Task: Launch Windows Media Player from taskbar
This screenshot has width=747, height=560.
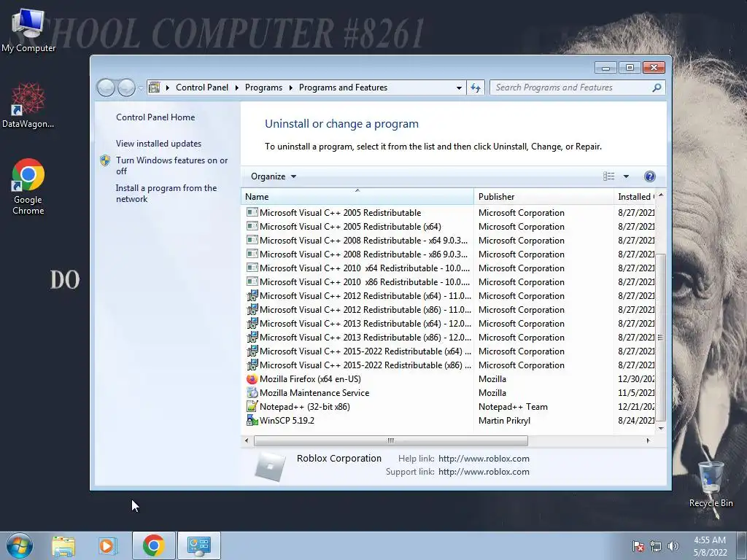Action: 107,545
